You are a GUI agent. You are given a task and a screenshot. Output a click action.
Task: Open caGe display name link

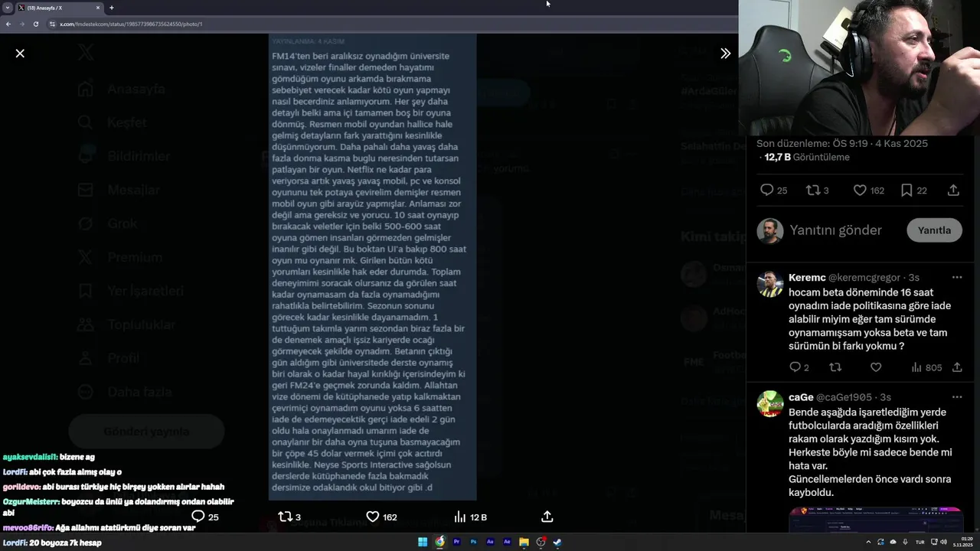click(x=801, y=397)
